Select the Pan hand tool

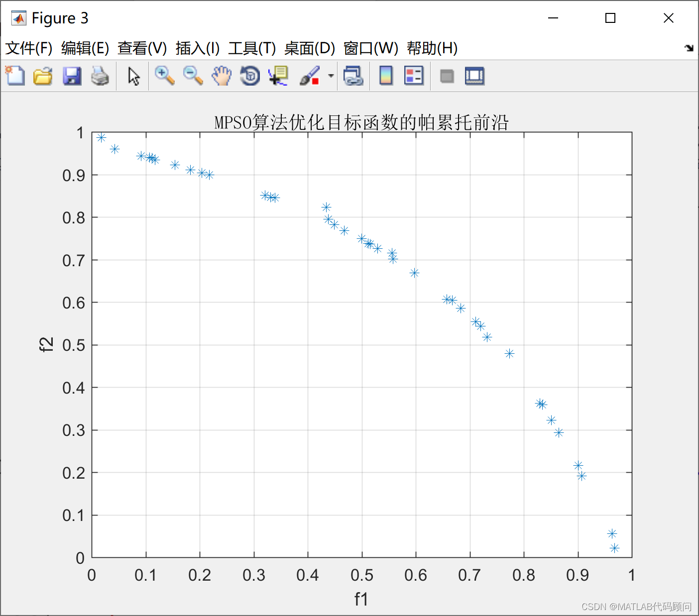[x=222, y=76]
